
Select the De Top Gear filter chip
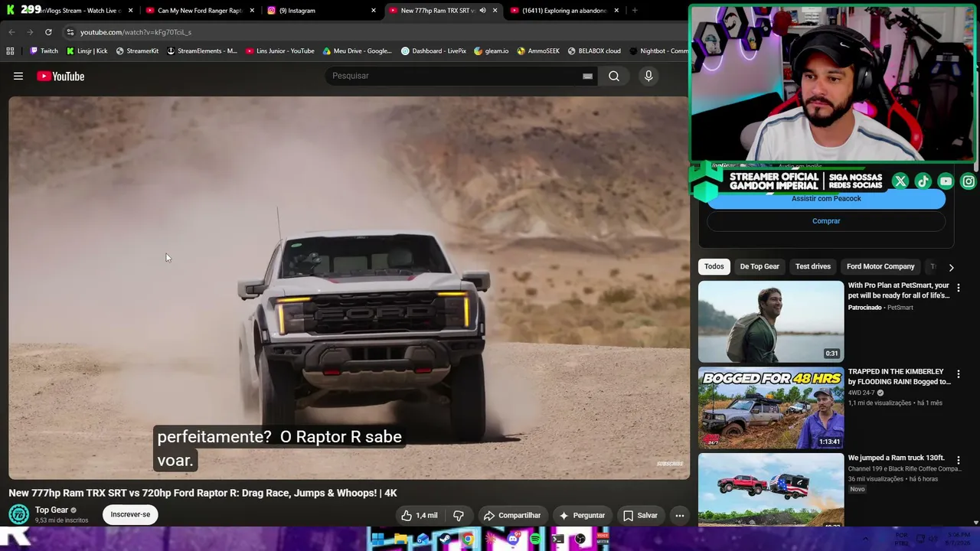[759, 266]
